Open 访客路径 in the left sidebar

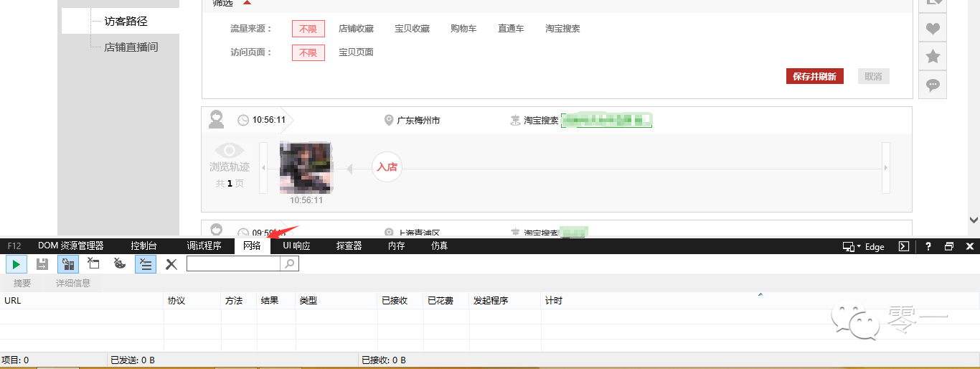pos(126,21)
